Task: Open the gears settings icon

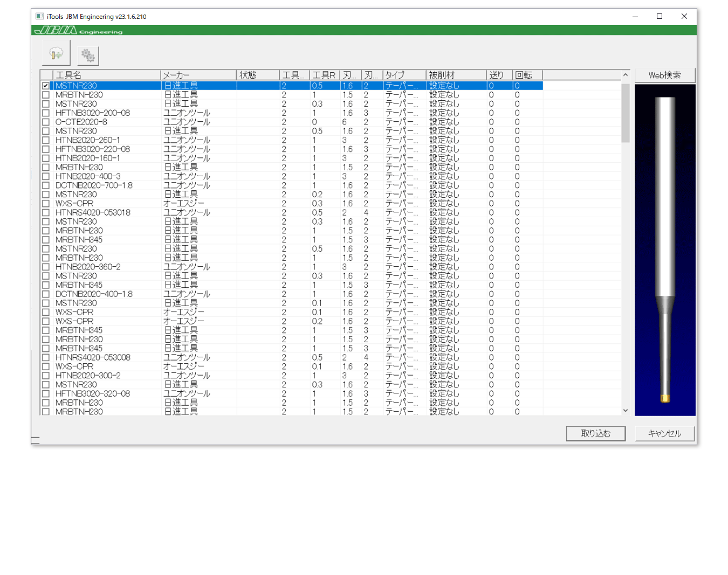Action: point(88,55)
